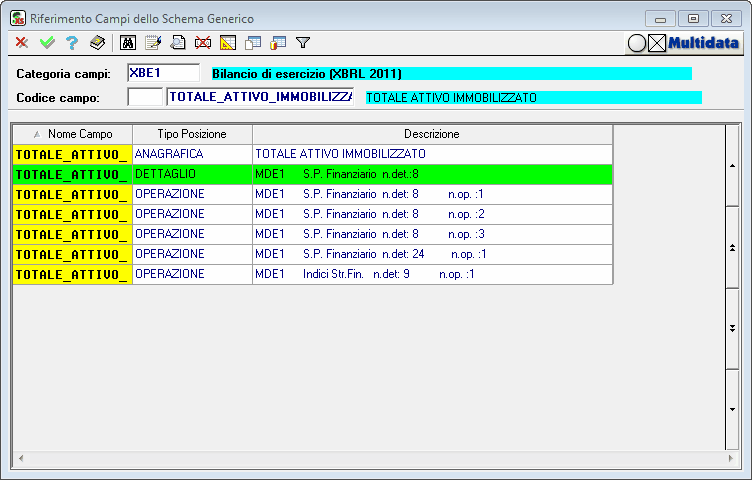Select description row n.det: 24 n.op. :1
752x480 pixels.
pos(433,254)
